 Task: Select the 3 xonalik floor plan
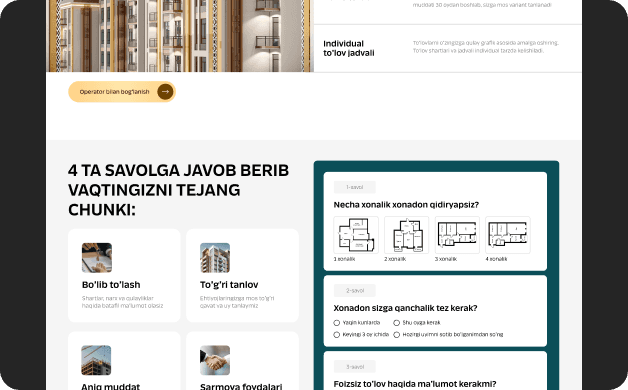coord(457,235)
